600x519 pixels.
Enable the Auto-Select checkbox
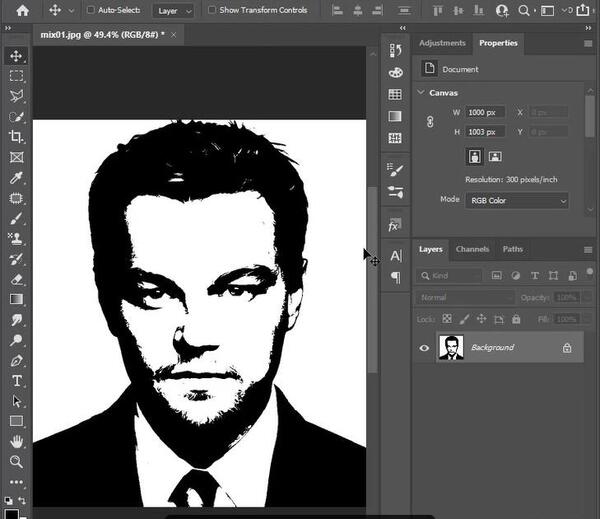pos(91,10)
